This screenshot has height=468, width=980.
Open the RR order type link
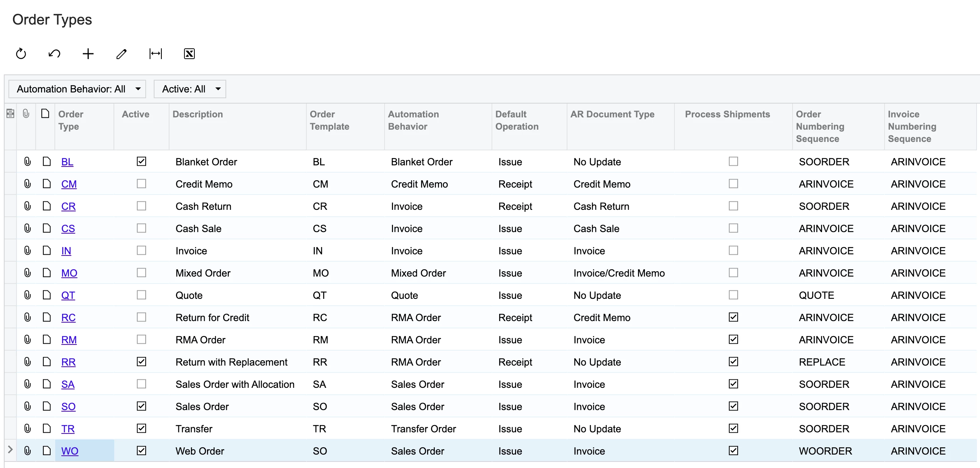pos(68,362)
